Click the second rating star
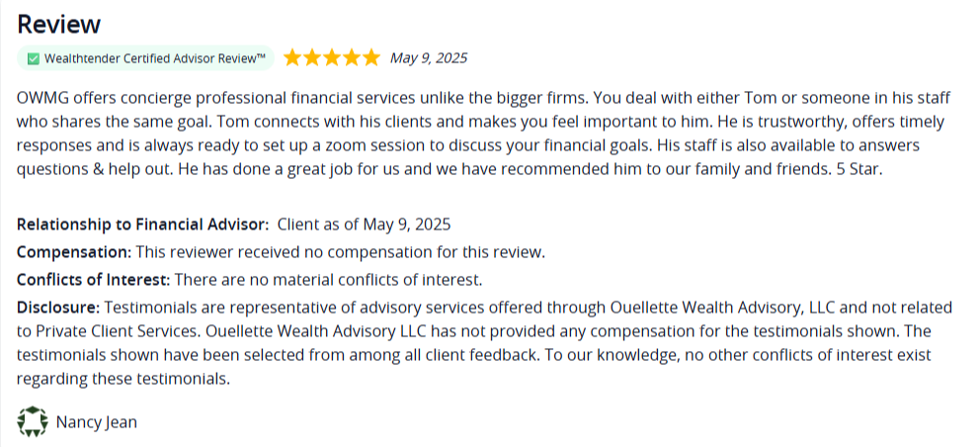 (312, 57)
